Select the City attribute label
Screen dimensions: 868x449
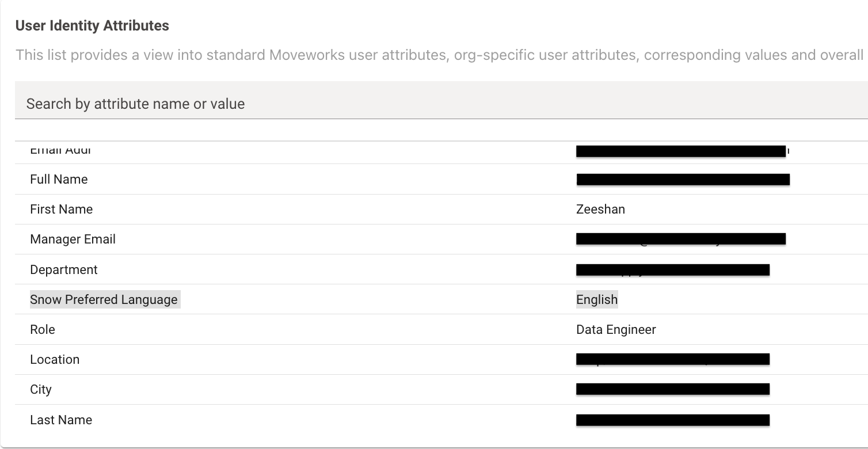pyautogui.click(x=41, y=389)
